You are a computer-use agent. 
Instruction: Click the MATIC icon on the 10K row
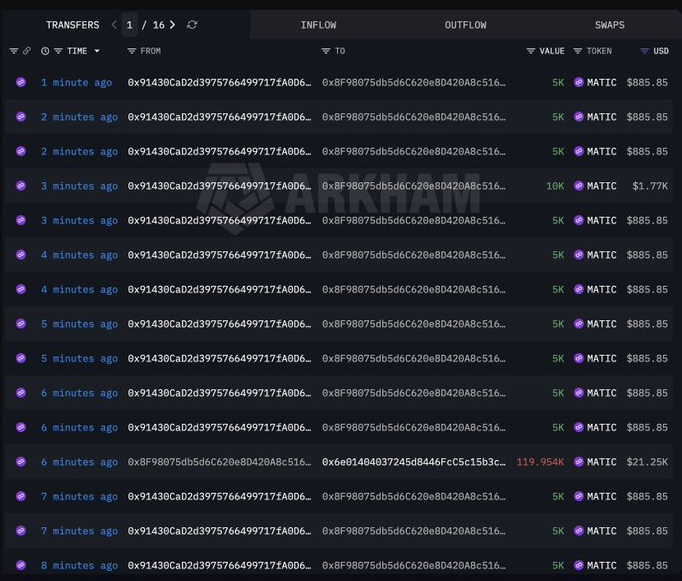tap(578, 186)
